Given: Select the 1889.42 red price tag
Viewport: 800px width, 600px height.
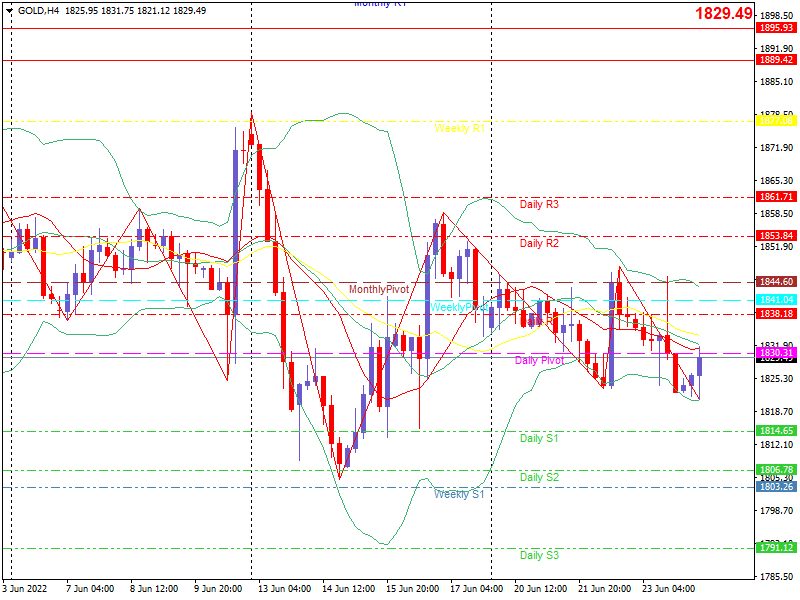Looking at the screenshot, I should click(776, 60).
